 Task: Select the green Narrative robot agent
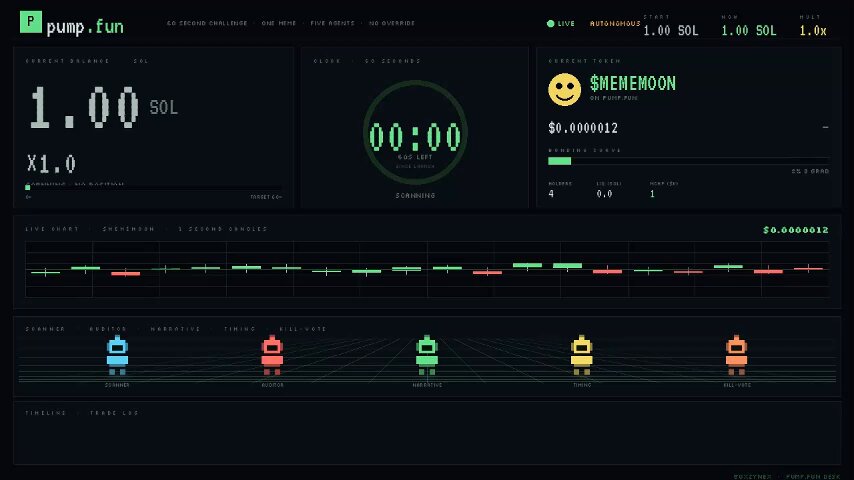pyautogui.click(x=427, y=355)
